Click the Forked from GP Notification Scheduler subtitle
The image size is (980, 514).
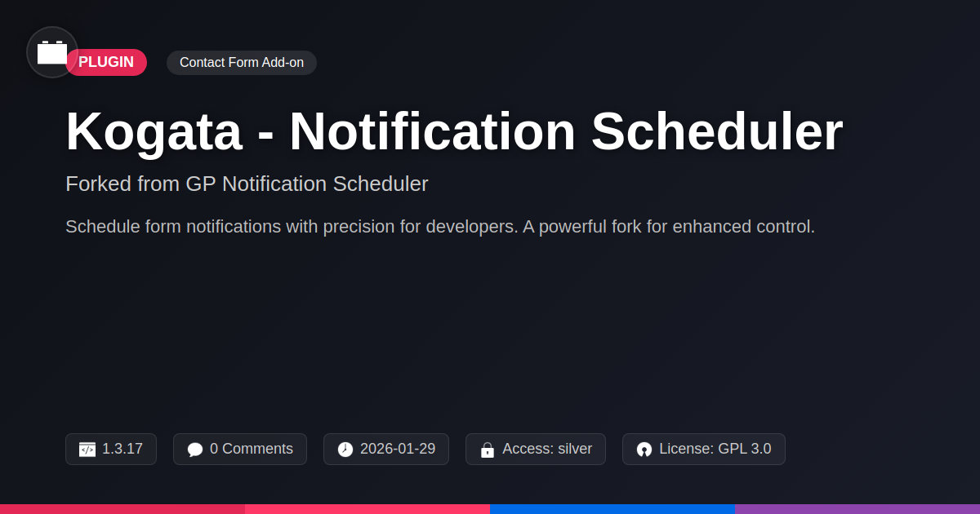click(x=247, y=184)
